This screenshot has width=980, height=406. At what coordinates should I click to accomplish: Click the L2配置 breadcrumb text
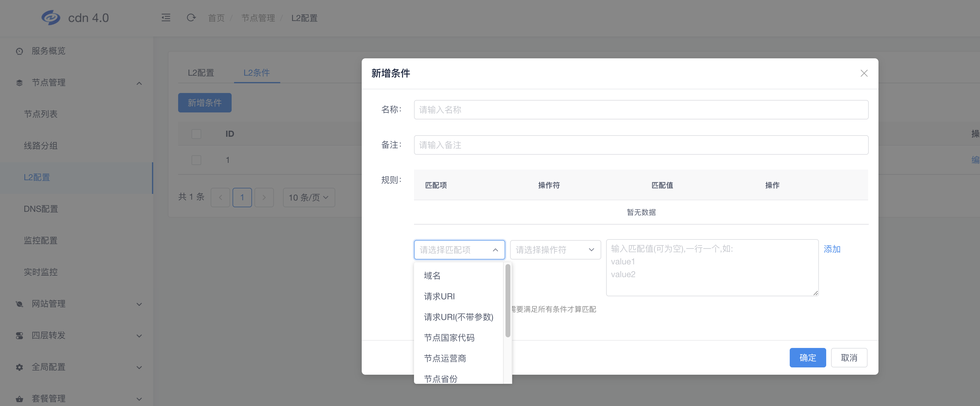(304, 18)
